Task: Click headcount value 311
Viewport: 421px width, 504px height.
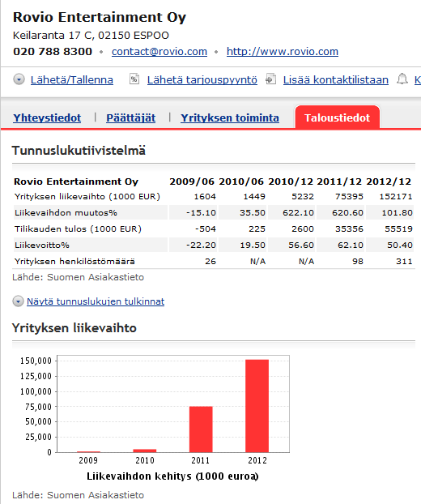Action: [404, 262]
